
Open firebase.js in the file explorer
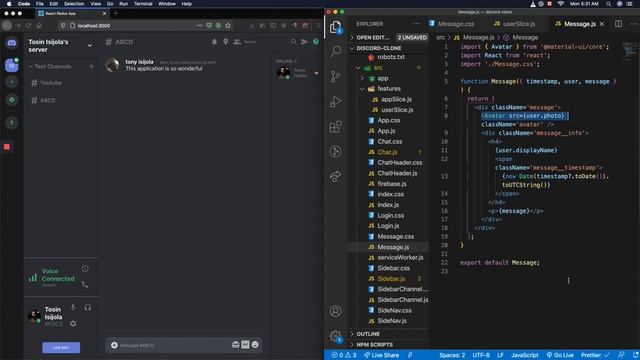tap(392, 184)
